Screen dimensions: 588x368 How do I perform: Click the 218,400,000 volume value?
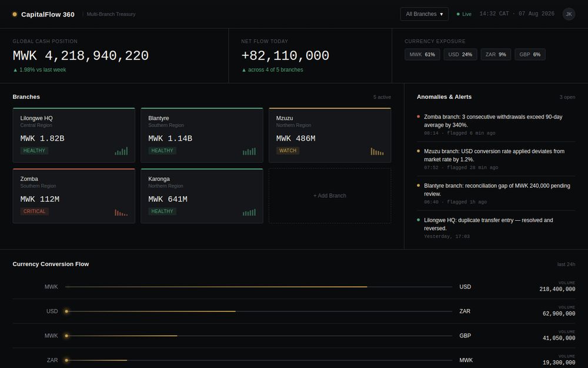557,289
